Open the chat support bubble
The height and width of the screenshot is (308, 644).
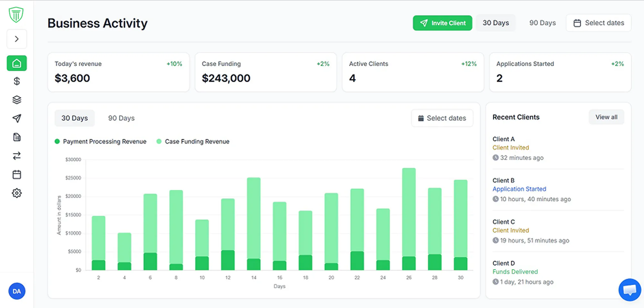click(629, 290)
